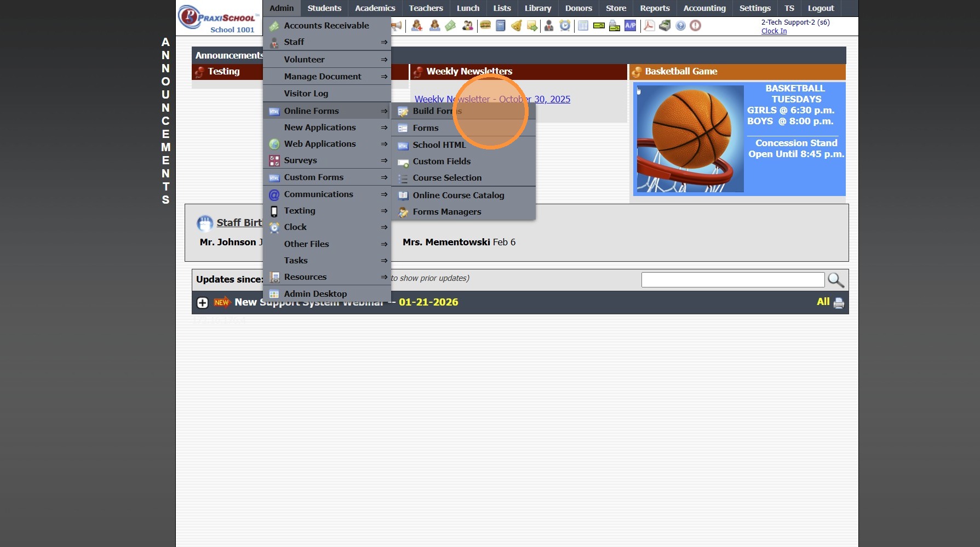The image size is (980, 547).
Task: Choose School HTML in the submenu
Action: click(463, 145)
